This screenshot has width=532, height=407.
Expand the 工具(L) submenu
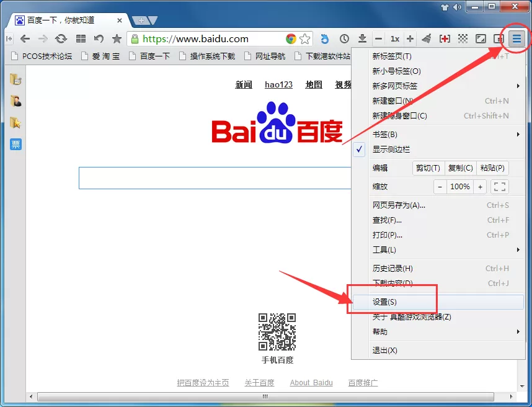438,250
